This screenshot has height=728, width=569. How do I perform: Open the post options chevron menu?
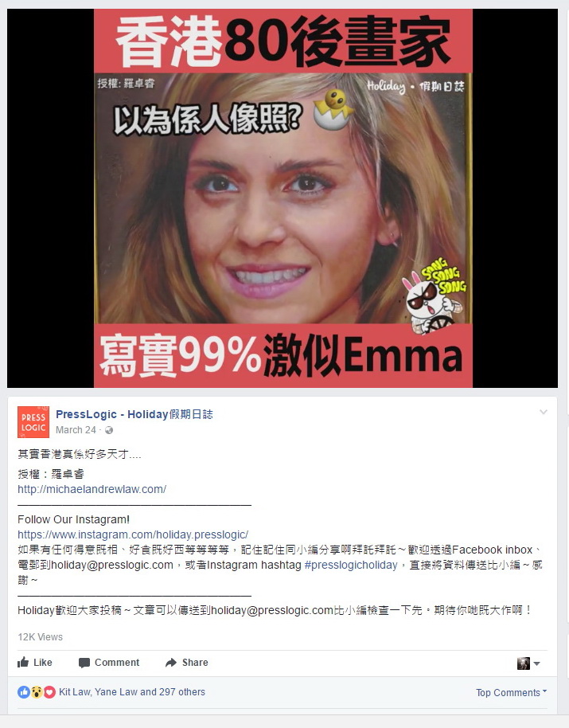pos(544,412)
